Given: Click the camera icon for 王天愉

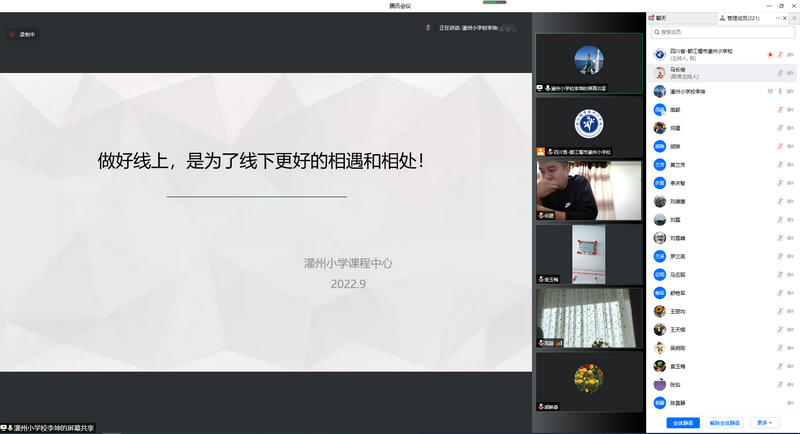Looking at the screenshot, I should (792, 329).
